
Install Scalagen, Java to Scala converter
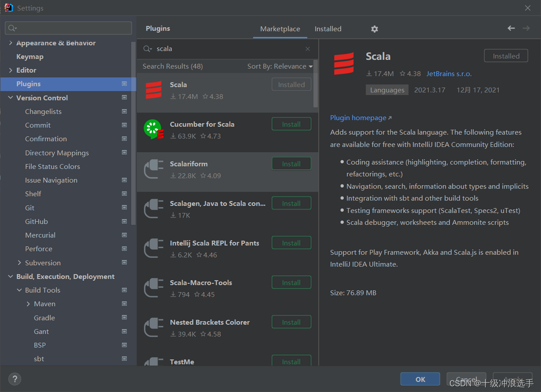(291, 203)
